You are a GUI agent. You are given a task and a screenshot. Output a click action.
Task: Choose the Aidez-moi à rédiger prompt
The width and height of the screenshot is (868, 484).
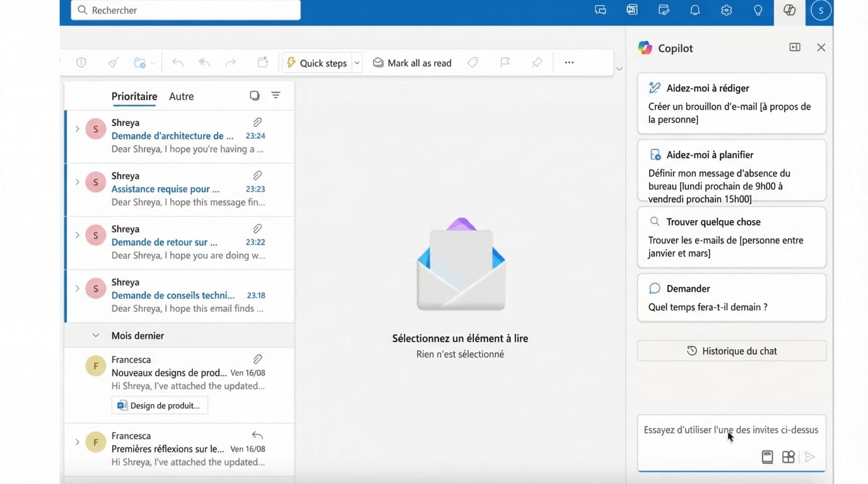click(731, 103)
